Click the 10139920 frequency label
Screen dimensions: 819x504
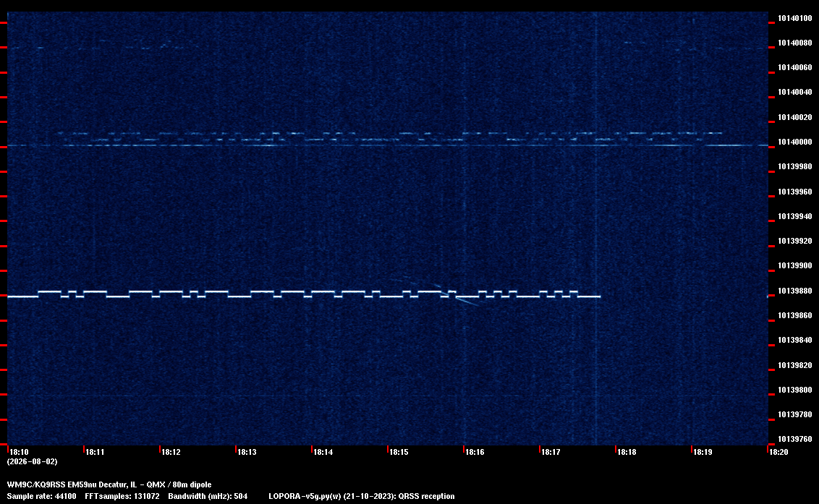(795, 241)
